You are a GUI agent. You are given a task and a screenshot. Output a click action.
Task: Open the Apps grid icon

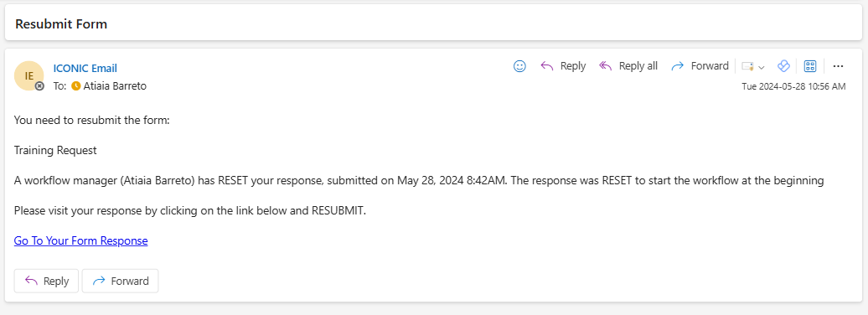pos(810,66)
